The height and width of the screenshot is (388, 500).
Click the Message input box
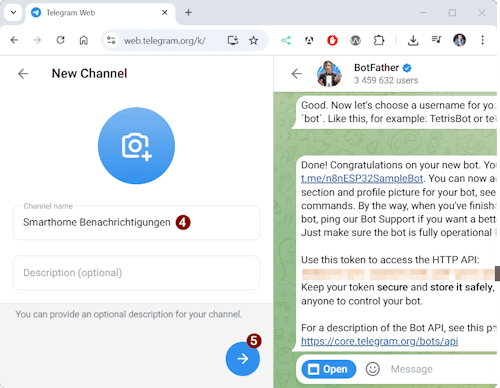443,369
